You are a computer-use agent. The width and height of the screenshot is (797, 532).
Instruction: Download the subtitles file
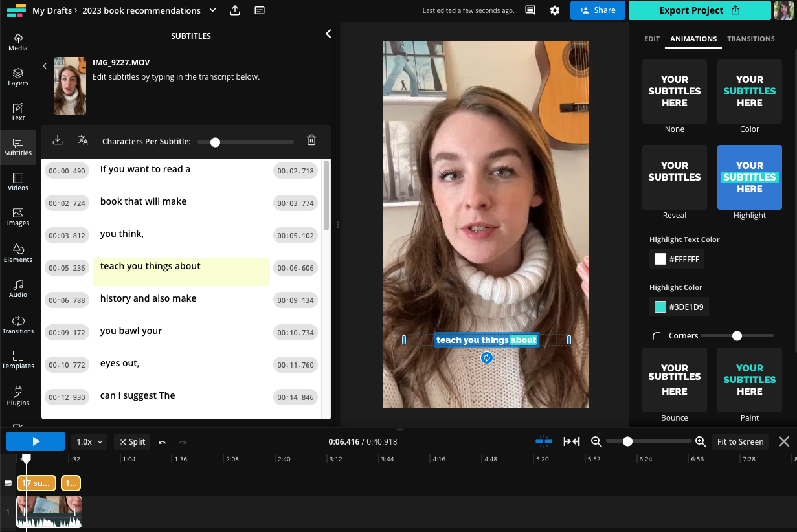click(x=57, y=140)
